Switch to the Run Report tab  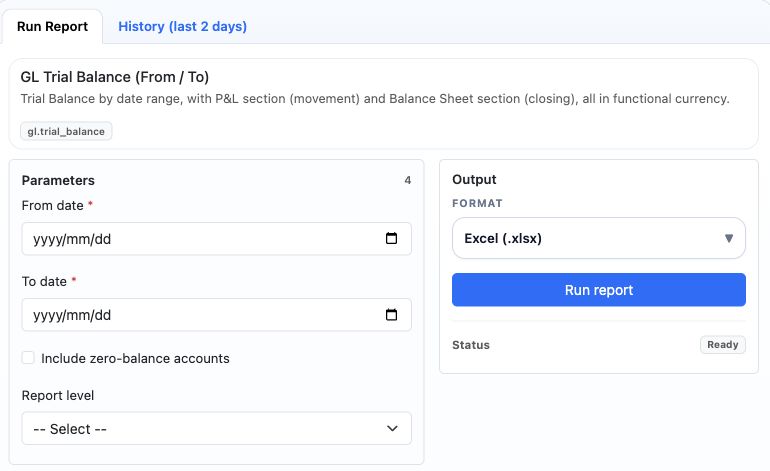52,27
